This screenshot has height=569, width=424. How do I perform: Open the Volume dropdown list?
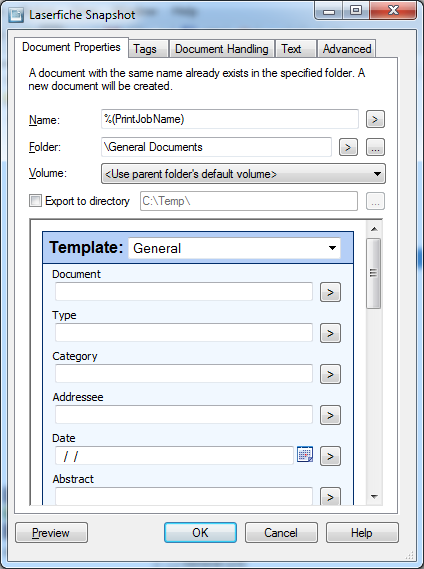click(243, 174)
